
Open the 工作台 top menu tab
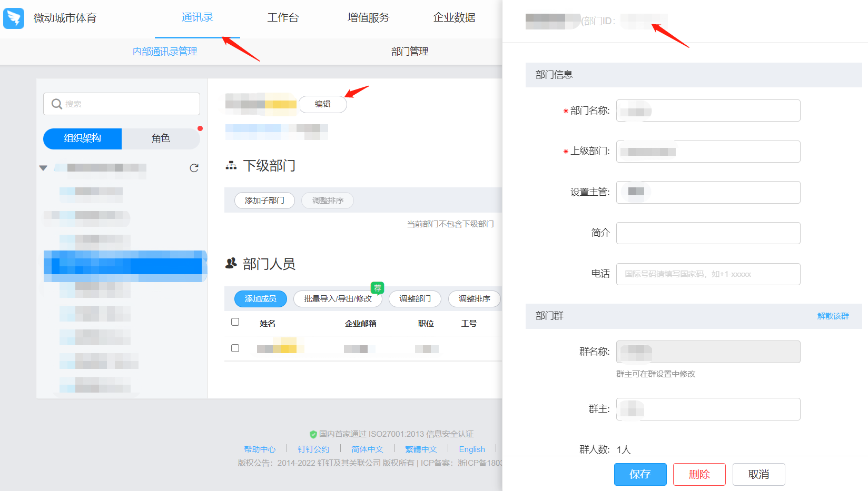(x=283, y=18)
